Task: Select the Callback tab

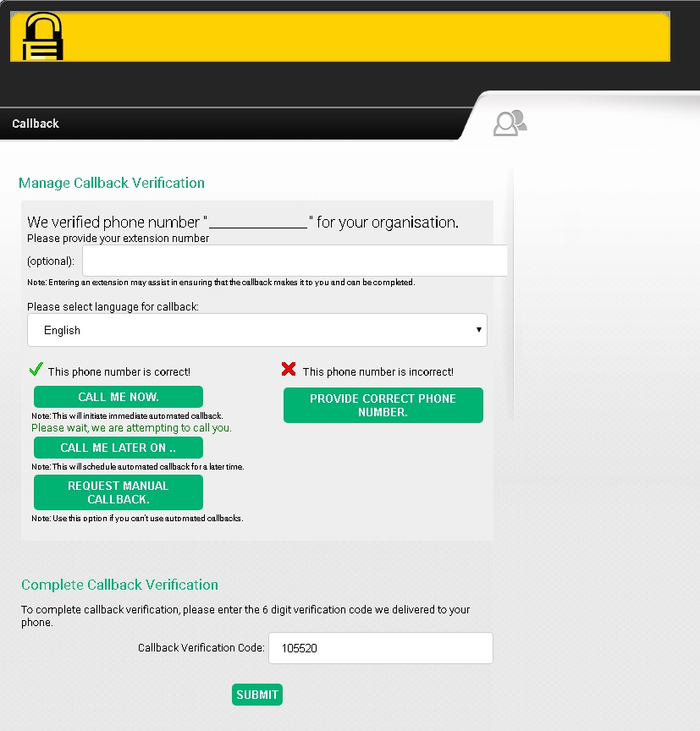Action: 36,124
